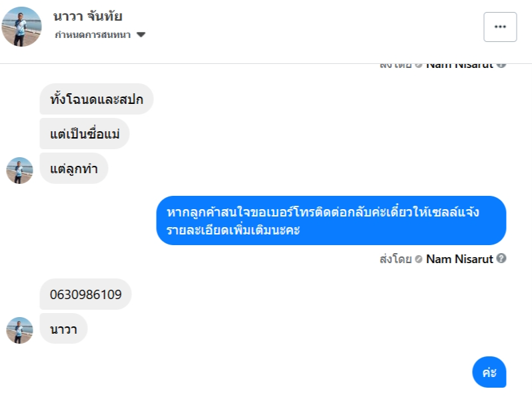Image resolution: width=532 pixels, height=397 pixels.
Task: Click Nam Nisarut sender name below blue message
Action: 459,258
